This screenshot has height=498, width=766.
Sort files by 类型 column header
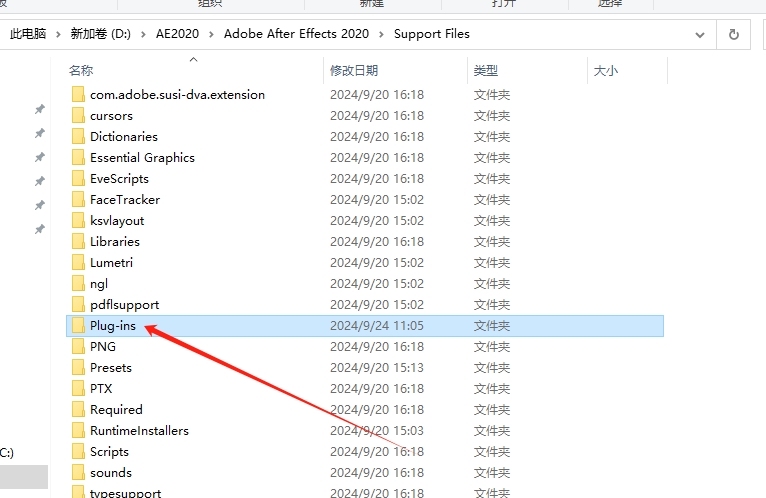[x=486, y=70]
